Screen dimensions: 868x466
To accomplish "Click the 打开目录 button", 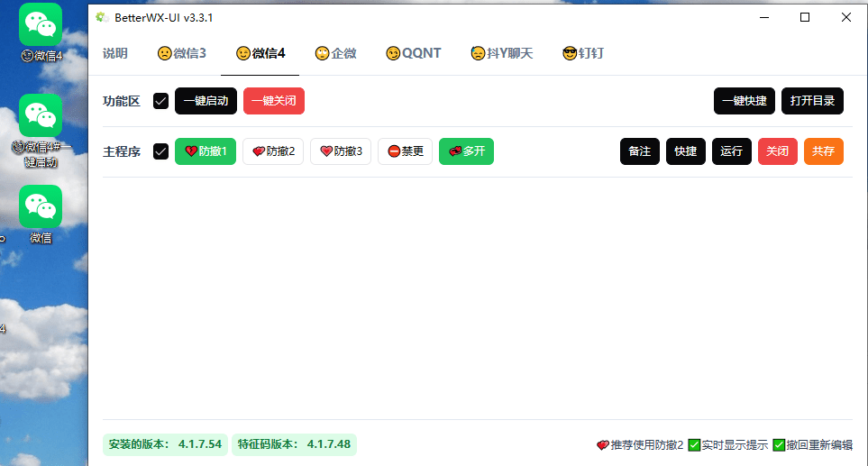I will 812,101.
